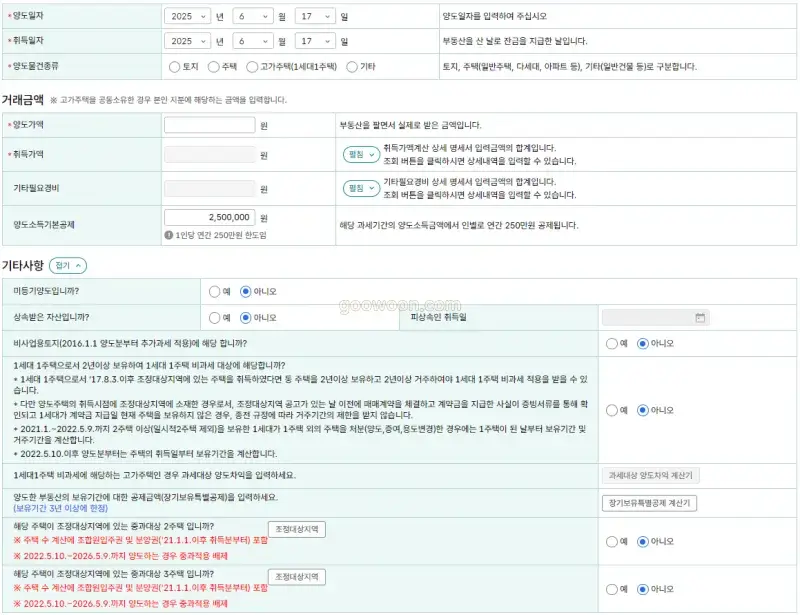Click the 취득일자 label
The width and height of the screenshot is (800, 615).
click(28, 40)
